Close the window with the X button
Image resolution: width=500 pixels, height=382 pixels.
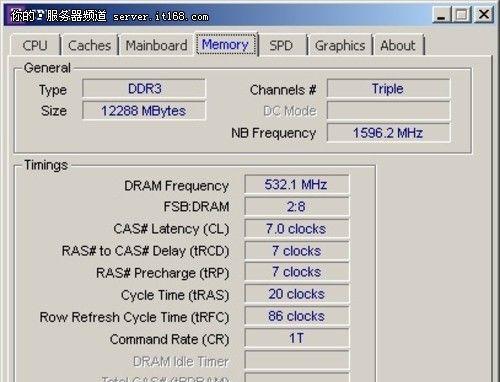tap(484, 15)
